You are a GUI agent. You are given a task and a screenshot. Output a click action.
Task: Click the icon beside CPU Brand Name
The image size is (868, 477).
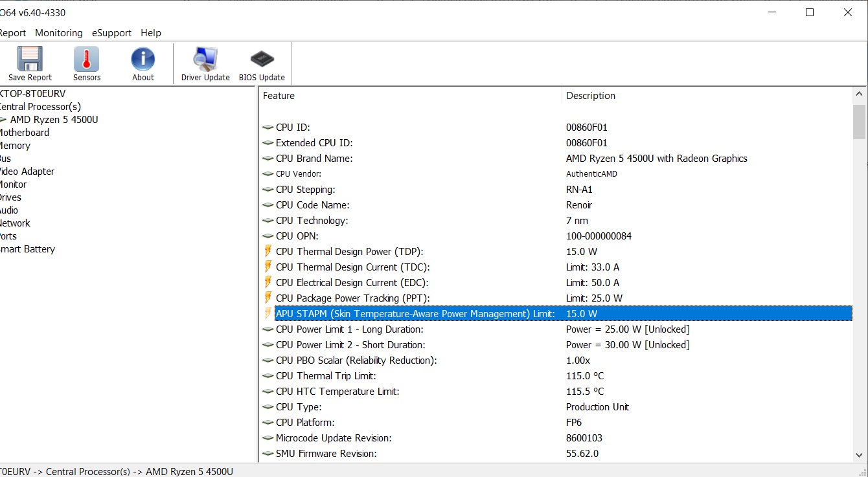point(268,159)
